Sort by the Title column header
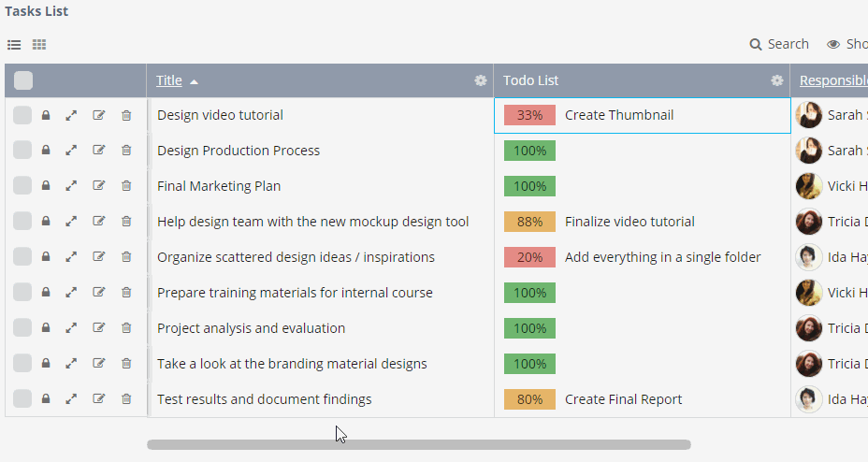The width and height of the screenshot is (868, 462). tap(169, 80)
